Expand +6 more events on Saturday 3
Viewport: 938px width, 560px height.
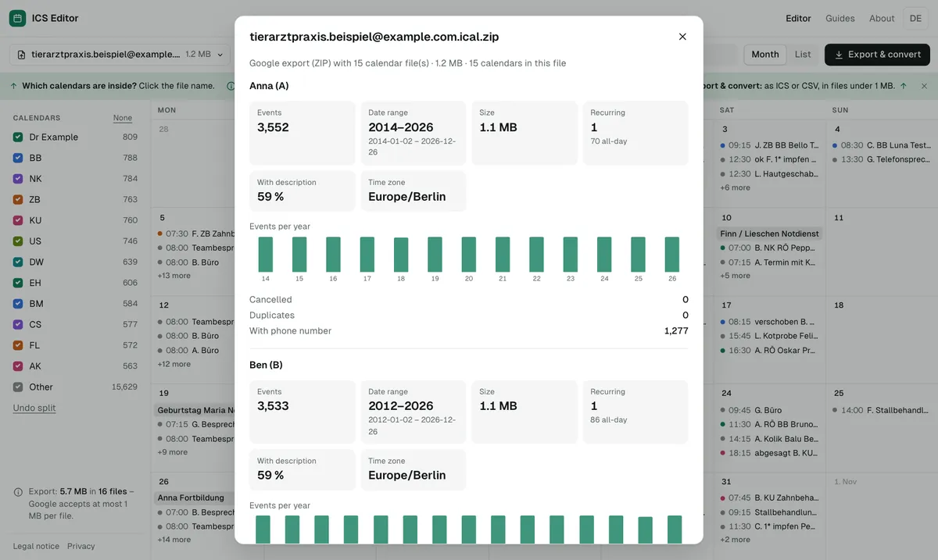(735, 187)
